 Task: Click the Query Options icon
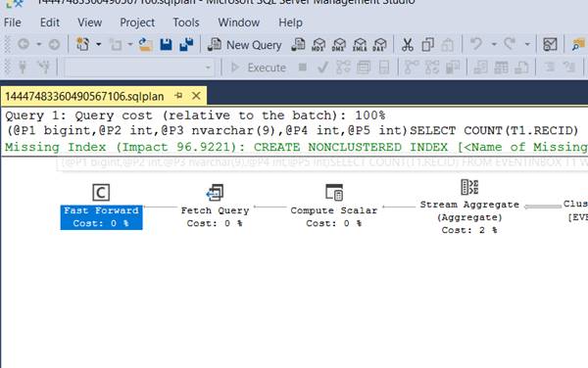coord(363,68)
